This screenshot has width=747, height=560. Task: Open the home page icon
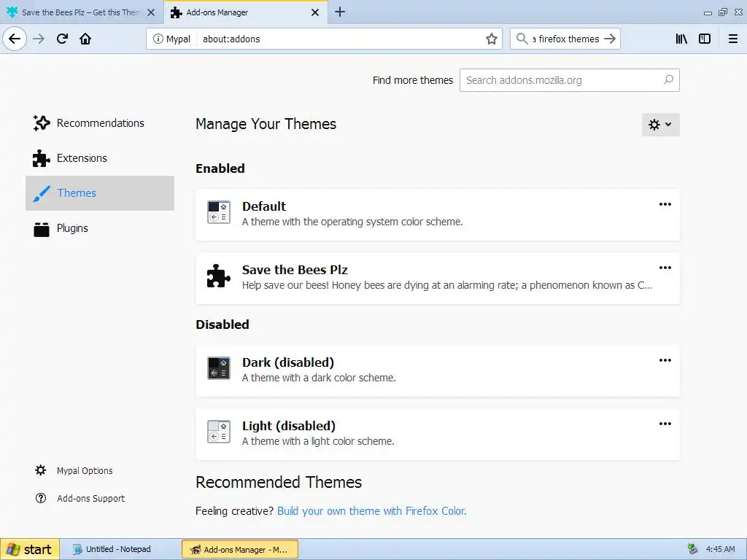click(x=85, y=39)
